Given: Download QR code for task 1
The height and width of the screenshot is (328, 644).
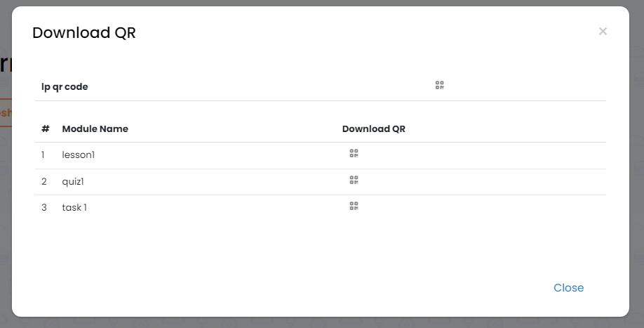Looking at the screenshot, I should pos(354,206).
